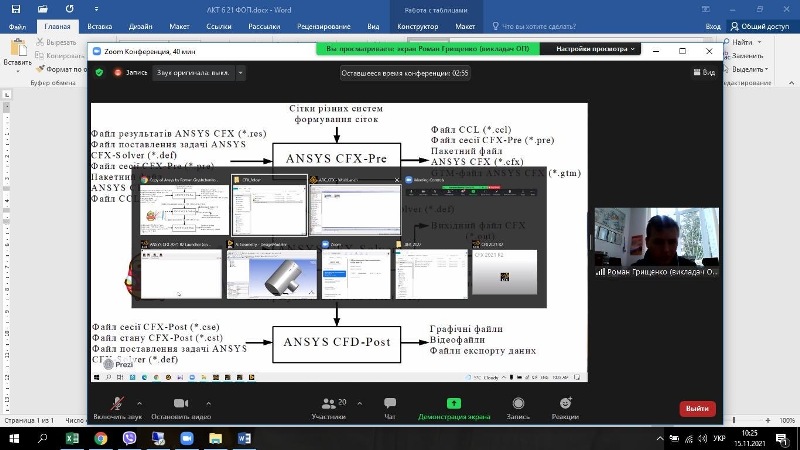Click Остановить видео camera icon
This screenshot has width=800, height=450.
[181, 403]
